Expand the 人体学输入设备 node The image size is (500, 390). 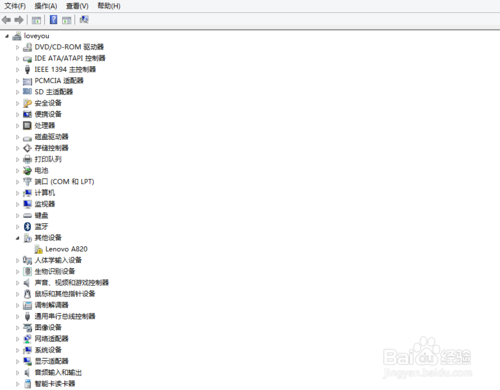coord(17,260)
